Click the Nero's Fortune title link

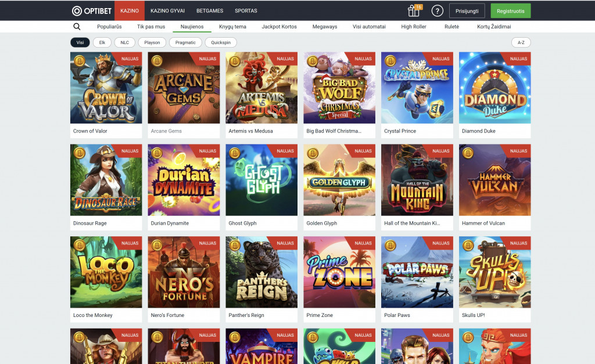(169, 315)
